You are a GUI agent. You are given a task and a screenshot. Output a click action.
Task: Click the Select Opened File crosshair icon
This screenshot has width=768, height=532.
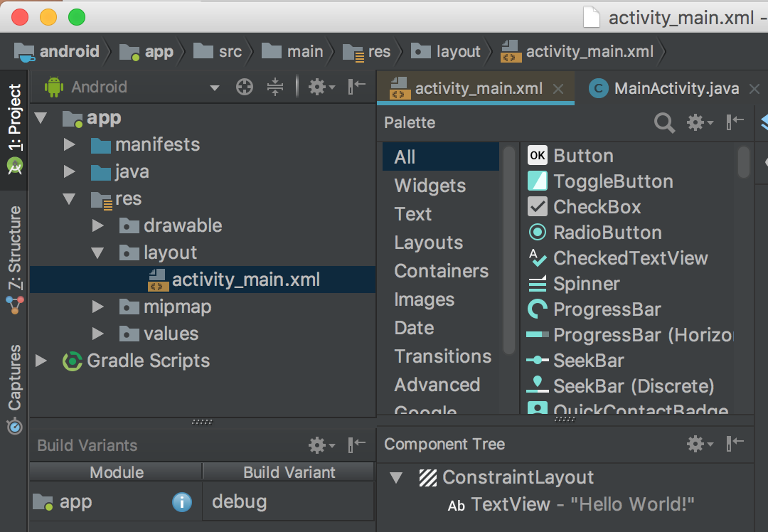244,86
